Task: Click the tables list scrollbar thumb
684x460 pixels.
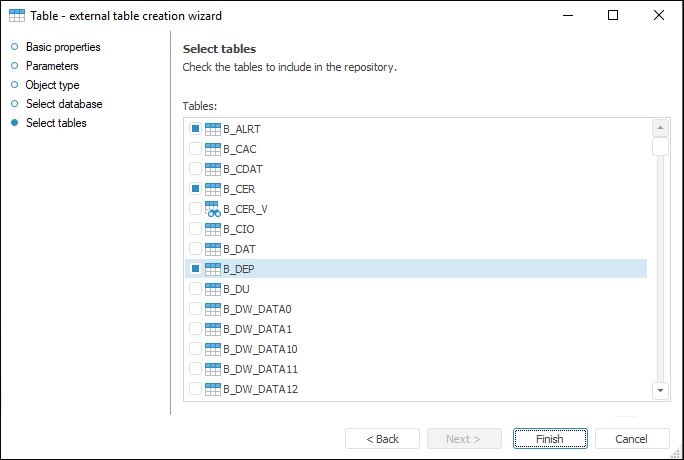Action: tap(660, 147)
